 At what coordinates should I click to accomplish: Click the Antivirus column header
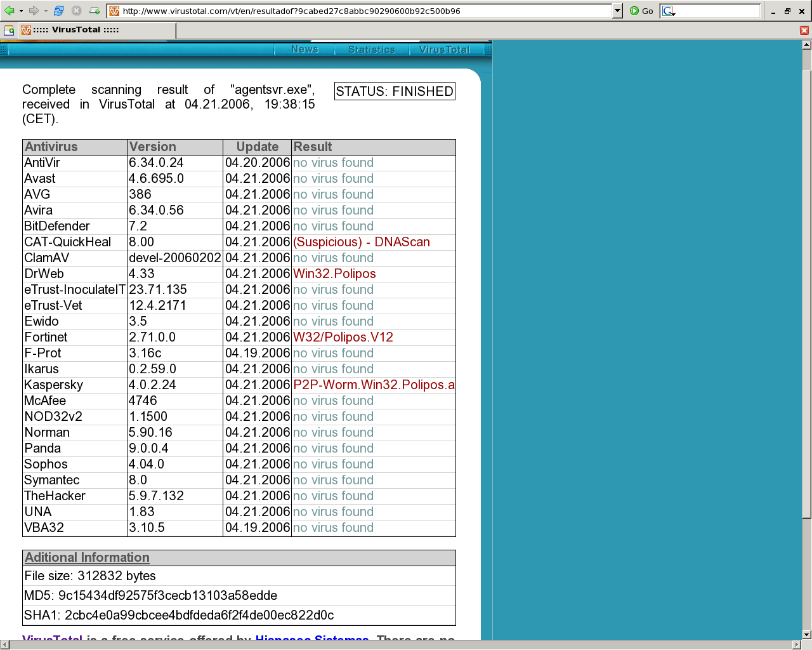click(x=75, y=147)
